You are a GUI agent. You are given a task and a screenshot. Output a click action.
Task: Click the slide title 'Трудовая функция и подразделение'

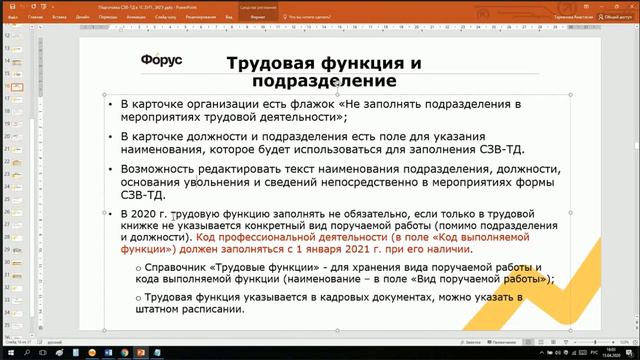point(324,72)
